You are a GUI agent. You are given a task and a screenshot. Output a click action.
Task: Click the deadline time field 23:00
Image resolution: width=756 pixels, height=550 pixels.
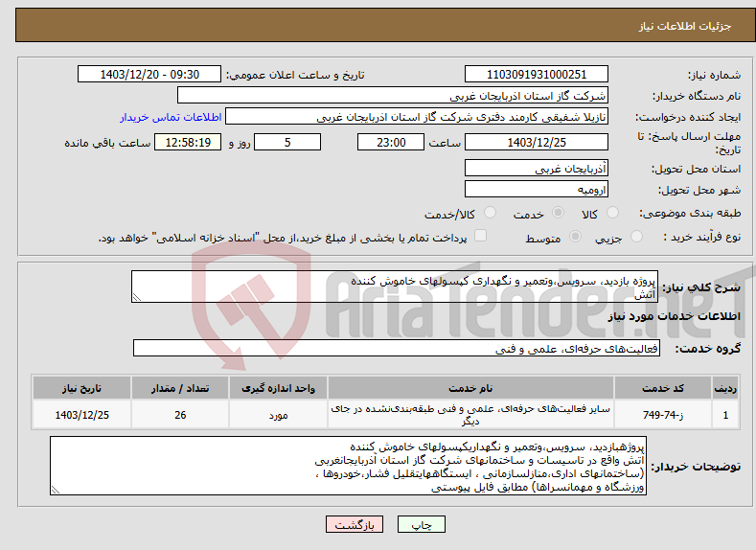391,142
